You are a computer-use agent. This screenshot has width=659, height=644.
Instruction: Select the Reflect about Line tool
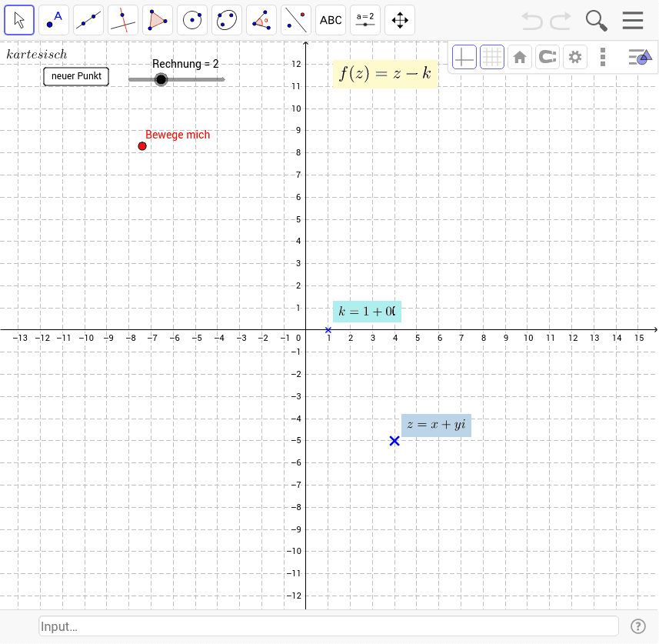click(x=296, y=20)
